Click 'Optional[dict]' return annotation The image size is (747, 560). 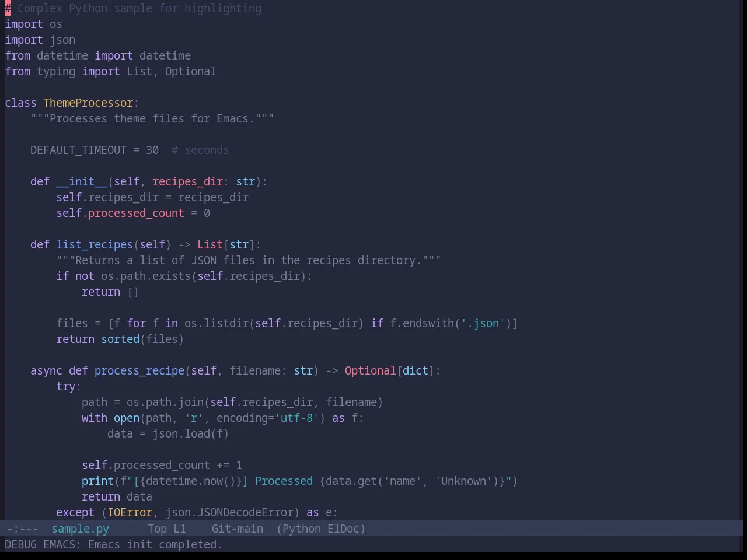pos(390,370)
